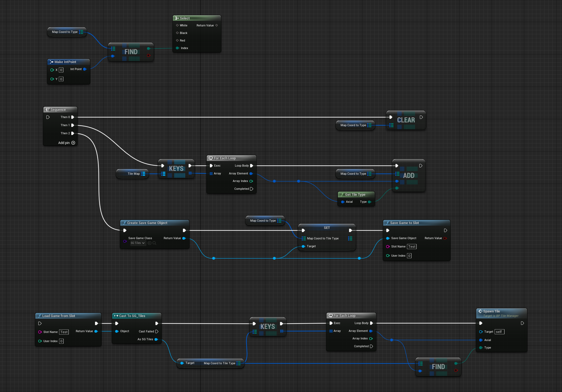
Task: Select the SET node title
Action: click(327, 228)
